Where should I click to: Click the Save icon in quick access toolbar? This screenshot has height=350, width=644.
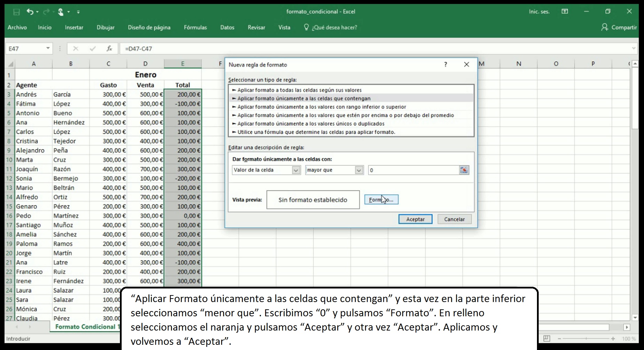pos(16,12)
